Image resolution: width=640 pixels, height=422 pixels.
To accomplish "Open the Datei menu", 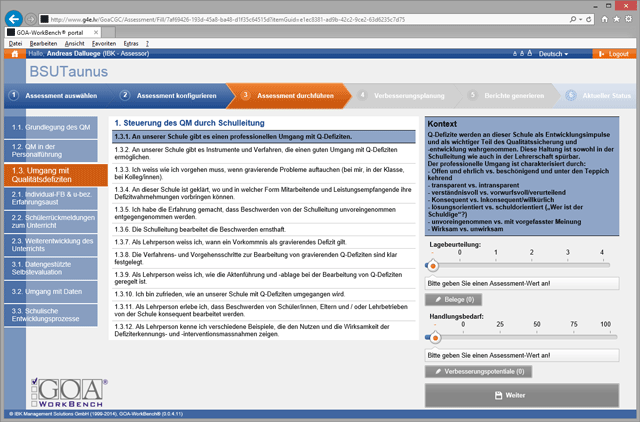I will pos(16,44).
